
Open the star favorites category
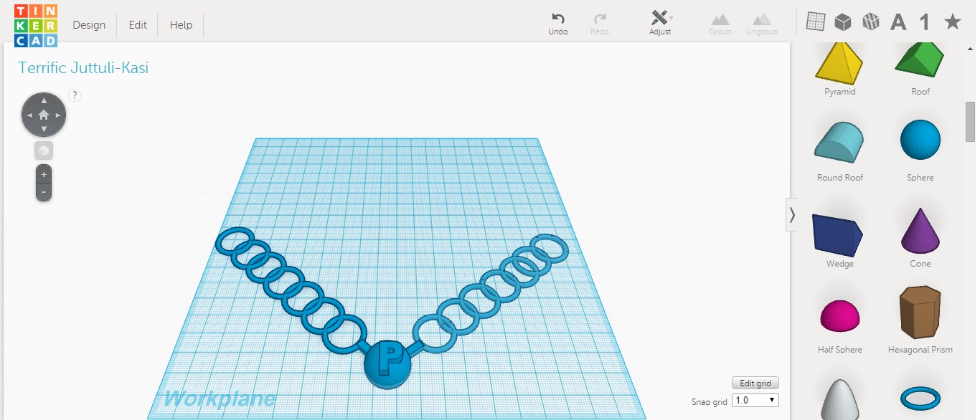click(x=952, y=22)
